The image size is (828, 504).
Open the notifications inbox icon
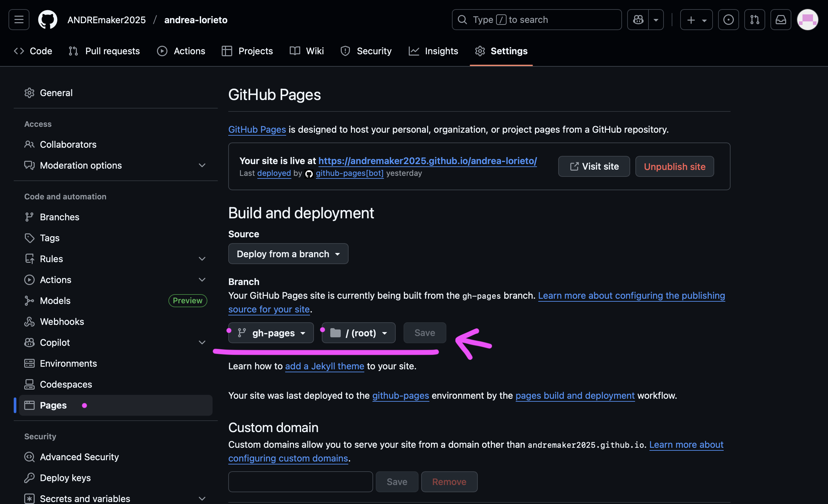click(780, 20)
